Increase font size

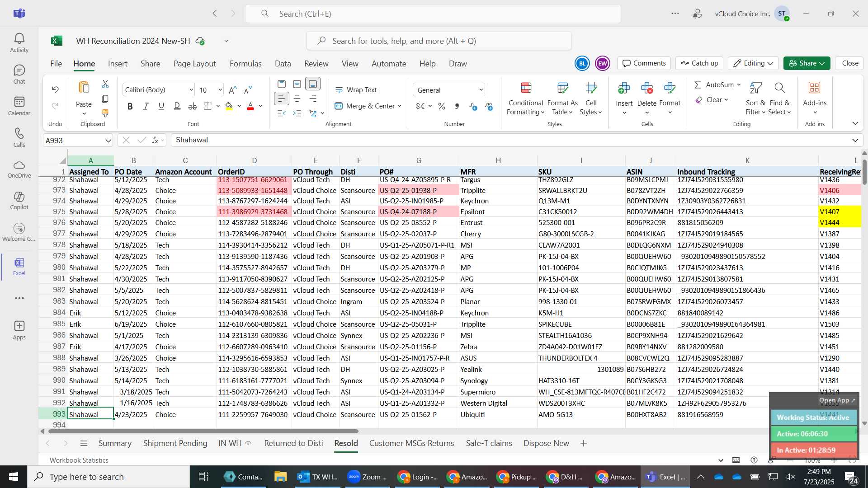tap(233, 90)
